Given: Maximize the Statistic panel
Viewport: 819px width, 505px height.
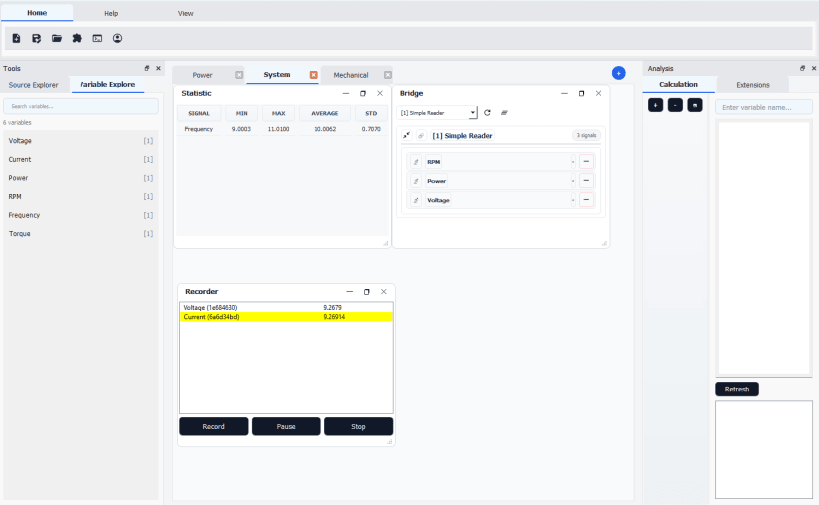Looking at the screenshot, I should click(x=363, y=93).
